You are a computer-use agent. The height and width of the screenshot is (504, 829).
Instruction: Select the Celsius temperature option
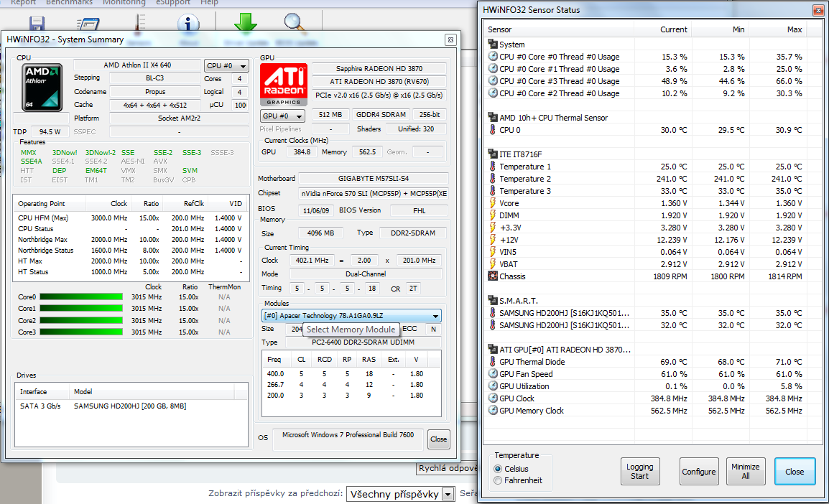click(499, 469)
